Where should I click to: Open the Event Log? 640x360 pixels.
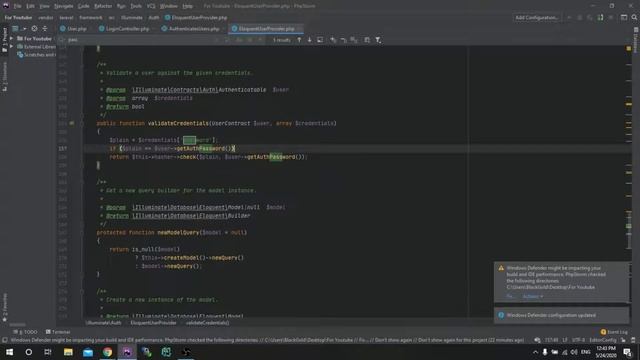pyautogui.click(x=614, y=332)
